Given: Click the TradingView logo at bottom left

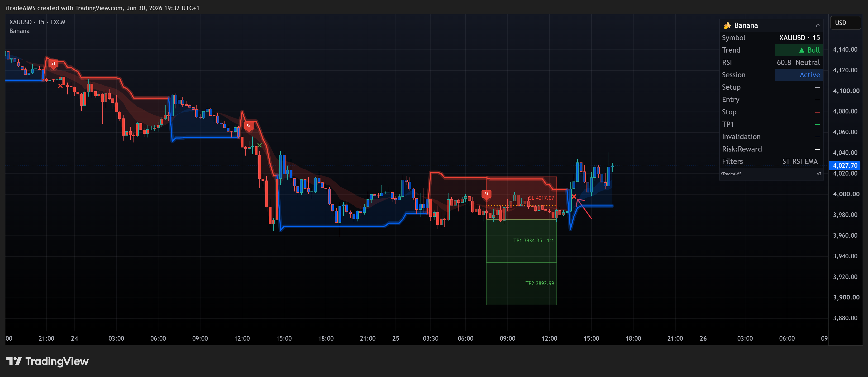Looking at the screenshot, I should pyautogui.click(x=48, y=362).
